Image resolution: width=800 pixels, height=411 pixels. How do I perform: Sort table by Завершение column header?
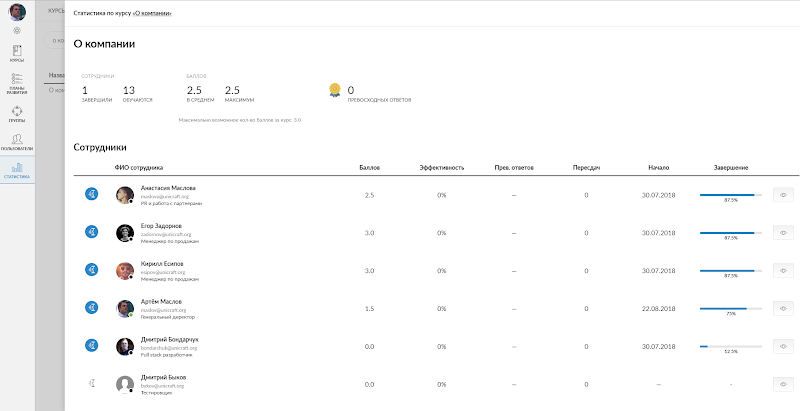pos(731,167)
